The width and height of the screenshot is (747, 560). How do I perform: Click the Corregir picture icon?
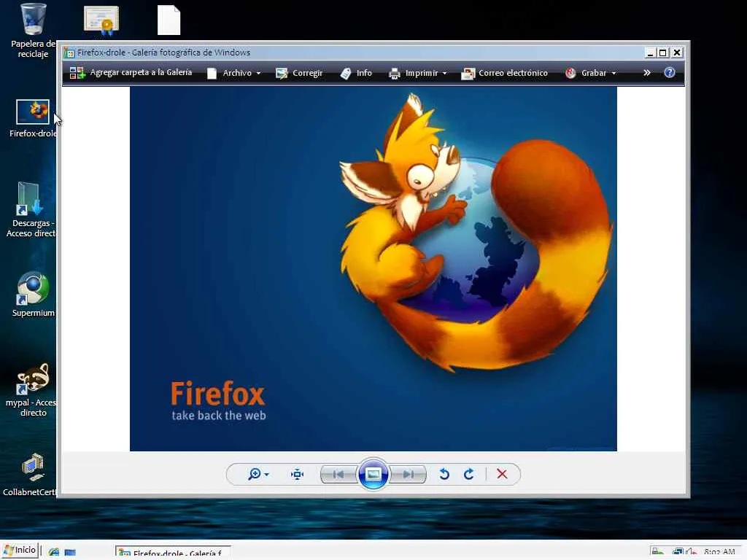click(282, 74)
